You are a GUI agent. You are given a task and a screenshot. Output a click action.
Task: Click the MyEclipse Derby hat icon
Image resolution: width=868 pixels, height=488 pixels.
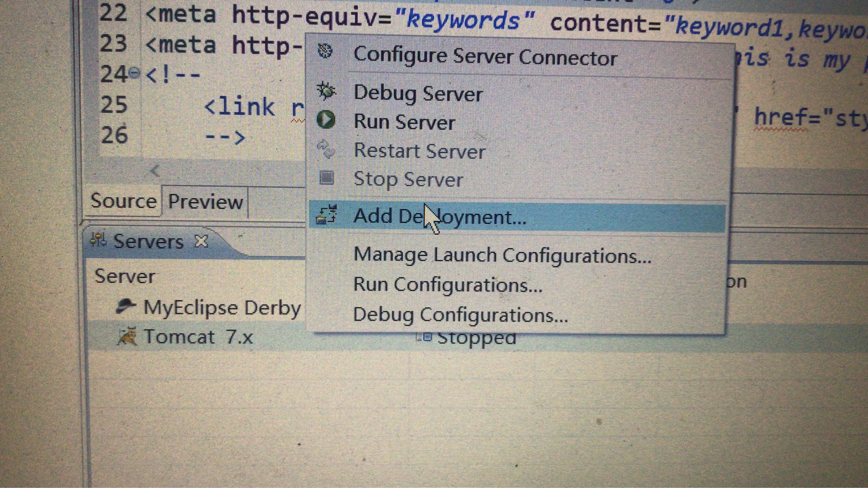[125, 307]
